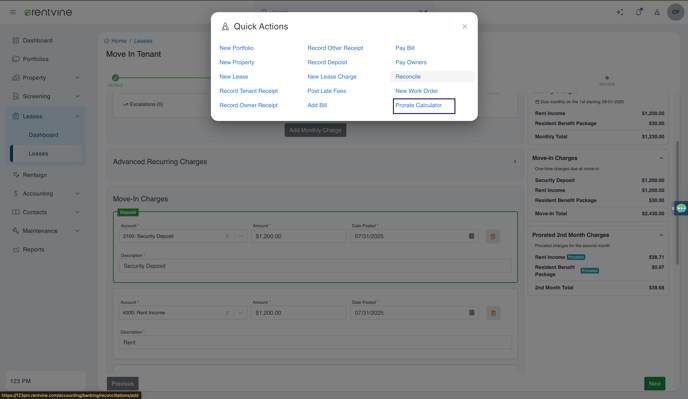Click the green Next button
The height and width of the screenshot is (399, 688).
tap(655, 384)
